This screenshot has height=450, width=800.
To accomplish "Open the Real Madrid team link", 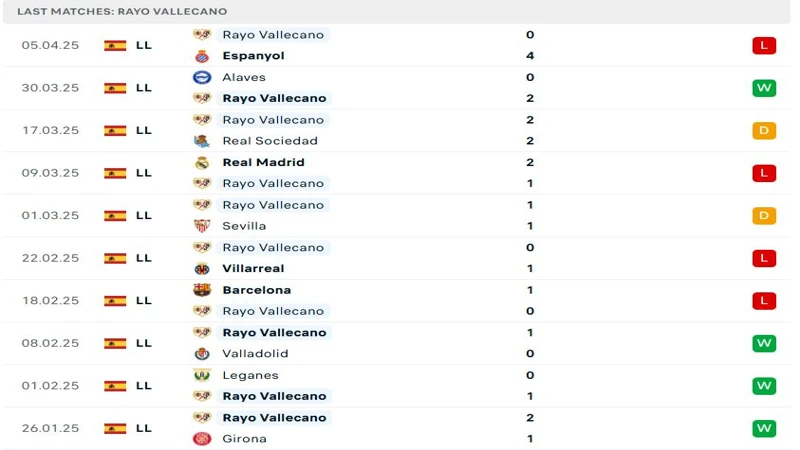I will pyautogui.click(x=263, y=162).
